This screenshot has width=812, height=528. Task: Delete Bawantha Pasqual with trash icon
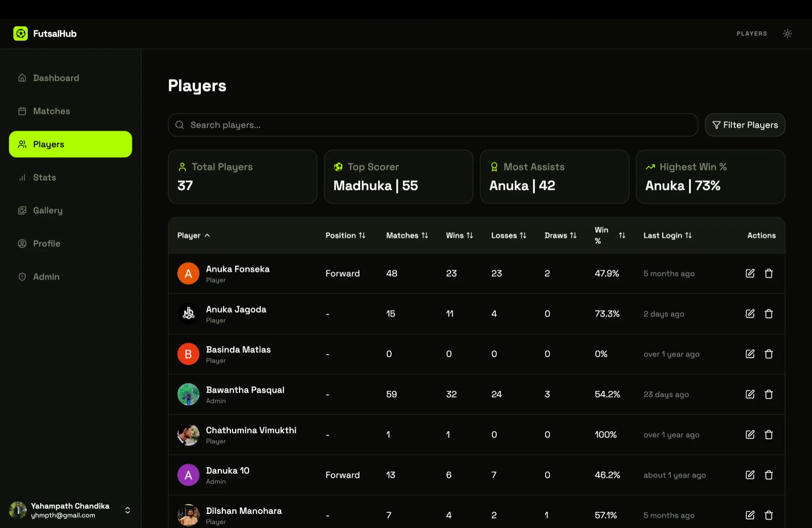pyautogui.click(x=769, y=394)
